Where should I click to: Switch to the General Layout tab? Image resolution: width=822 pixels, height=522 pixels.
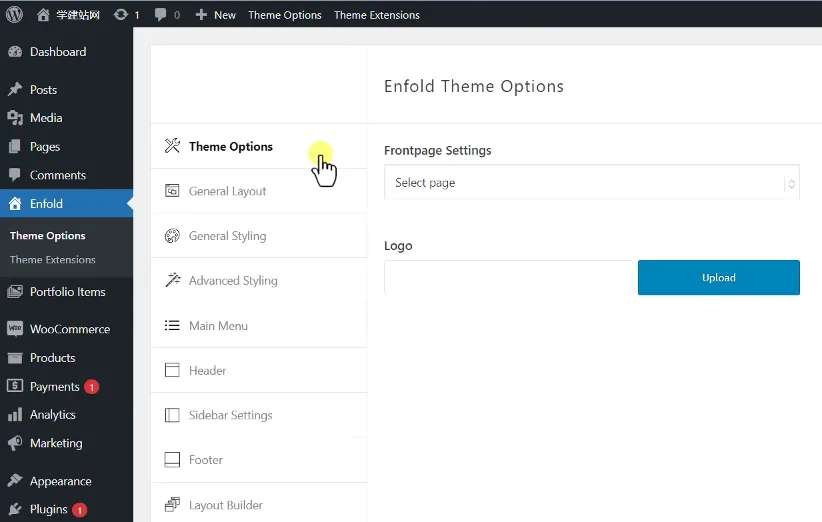point(259,191)
